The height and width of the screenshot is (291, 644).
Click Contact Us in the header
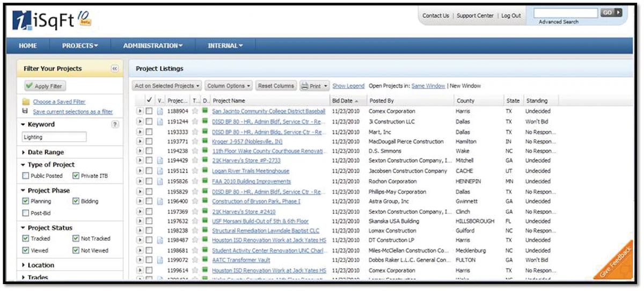pos(436,16)
